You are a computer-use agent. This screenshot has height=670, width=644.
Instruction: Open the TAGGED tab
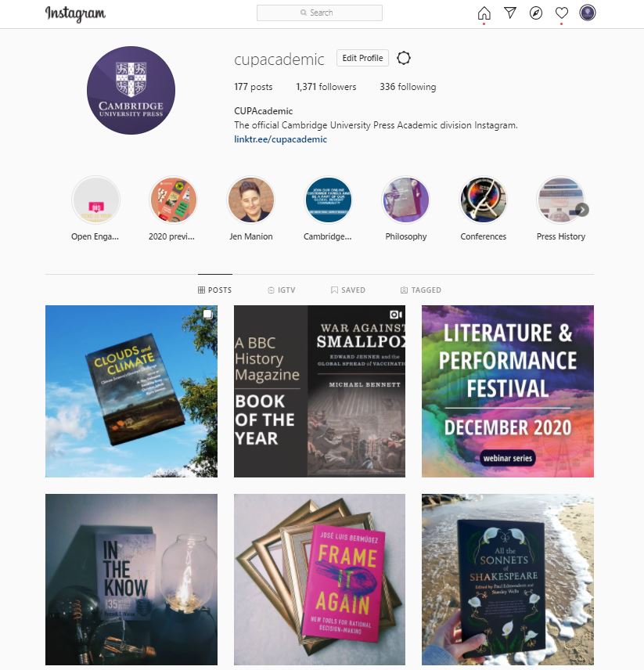point(421,290)
